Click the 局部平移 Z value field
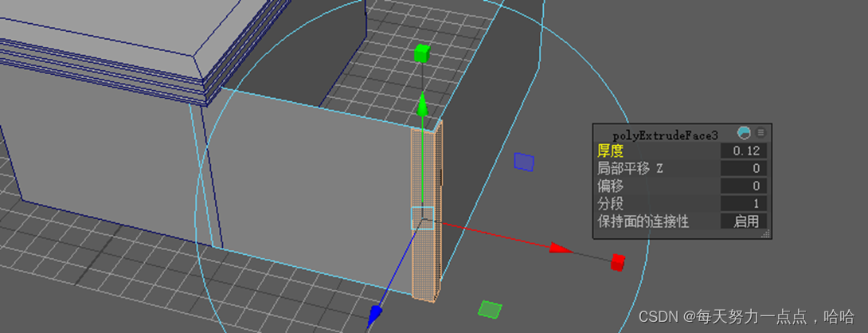 pos(744,168)
